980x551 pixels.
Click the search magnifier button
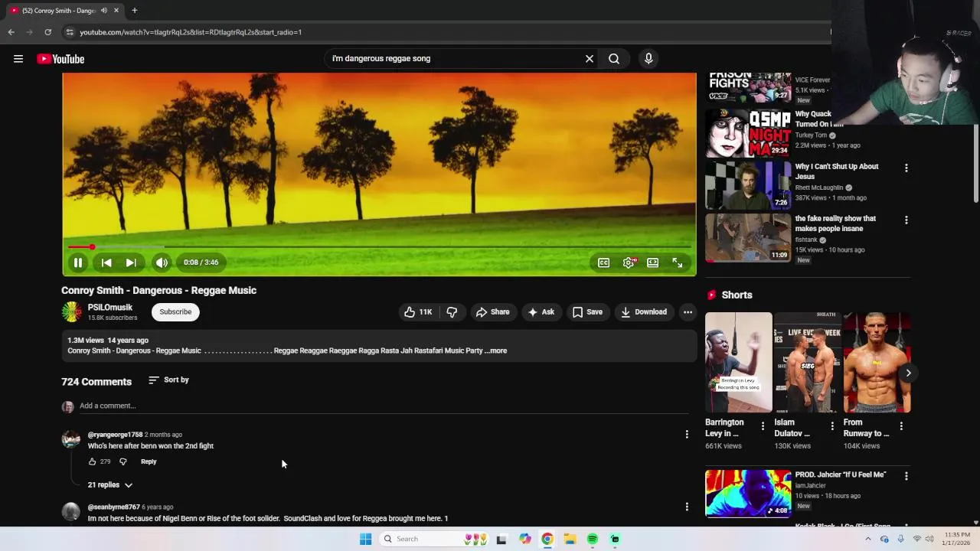(614, 58)
